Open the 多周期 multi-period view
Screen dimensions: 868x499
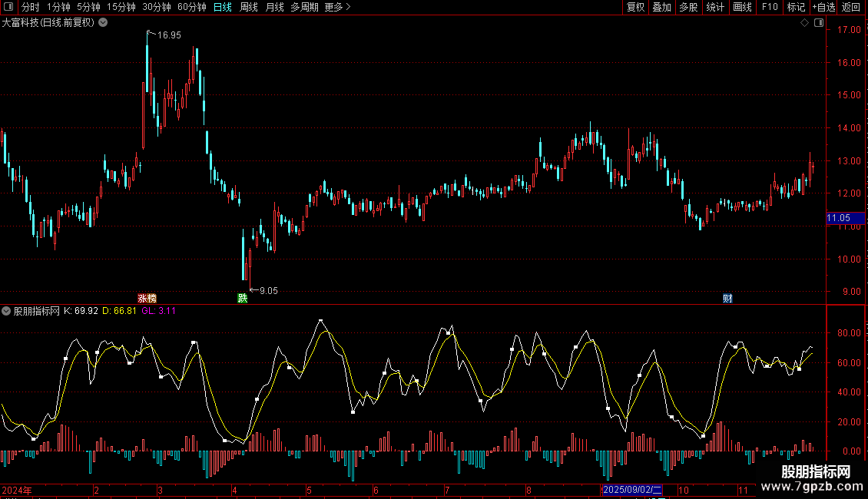coord(304,7)
